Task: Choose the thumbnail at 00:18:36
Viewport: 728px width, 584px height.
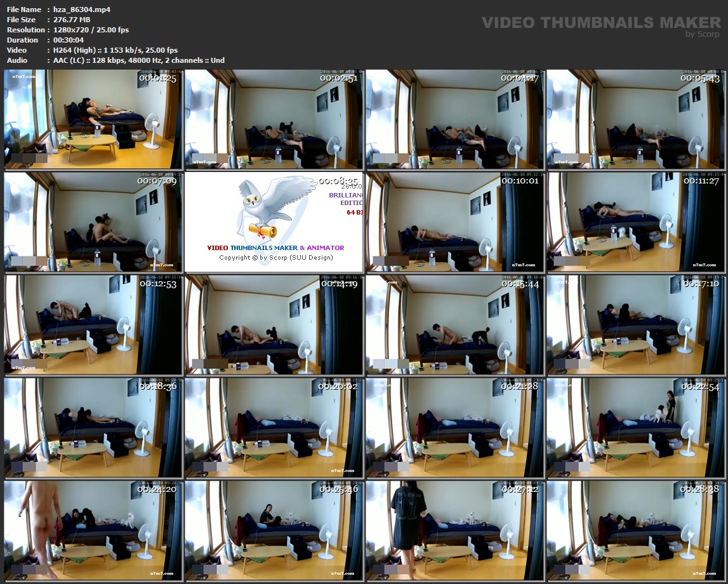Action: coord(93,428)
